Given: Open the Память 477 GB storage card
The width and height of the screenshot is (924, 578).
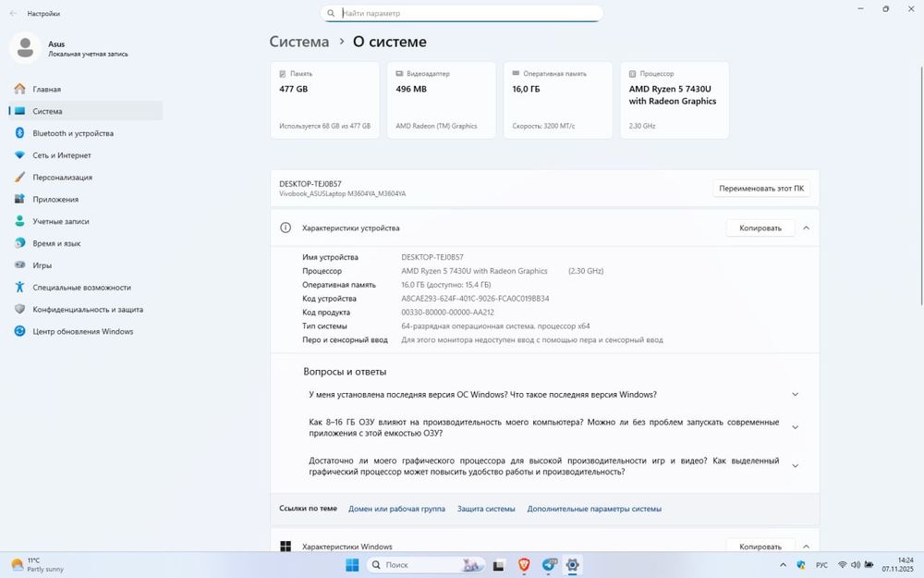Looking at the screenshot, I should coord(324,100).
